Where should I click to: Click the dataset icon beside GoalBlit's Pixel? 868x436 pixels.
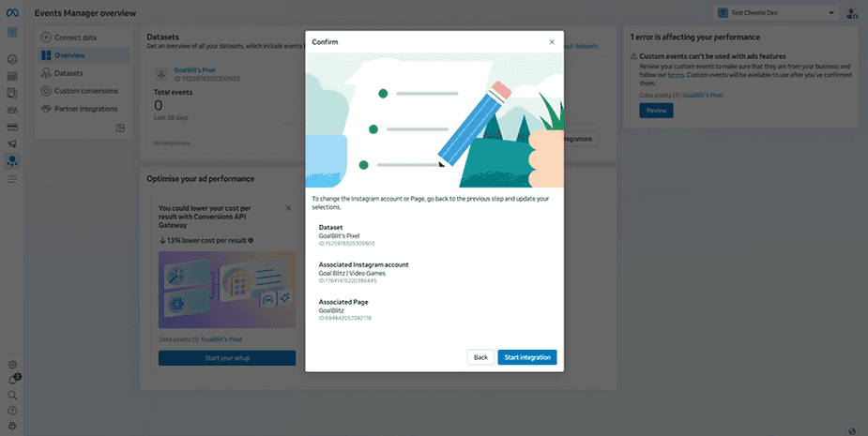click(161, 73)
